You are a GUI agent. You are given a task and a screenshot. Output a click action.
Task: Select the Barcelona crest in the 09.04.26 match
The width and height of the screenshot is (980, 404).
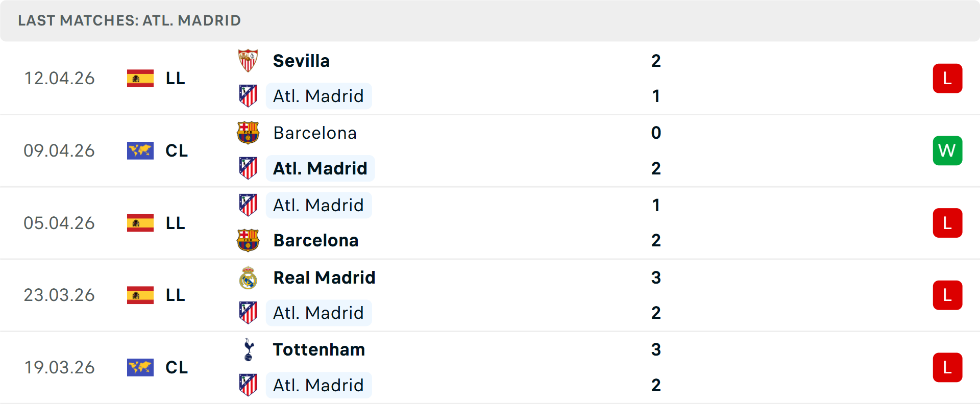[249, 133]
